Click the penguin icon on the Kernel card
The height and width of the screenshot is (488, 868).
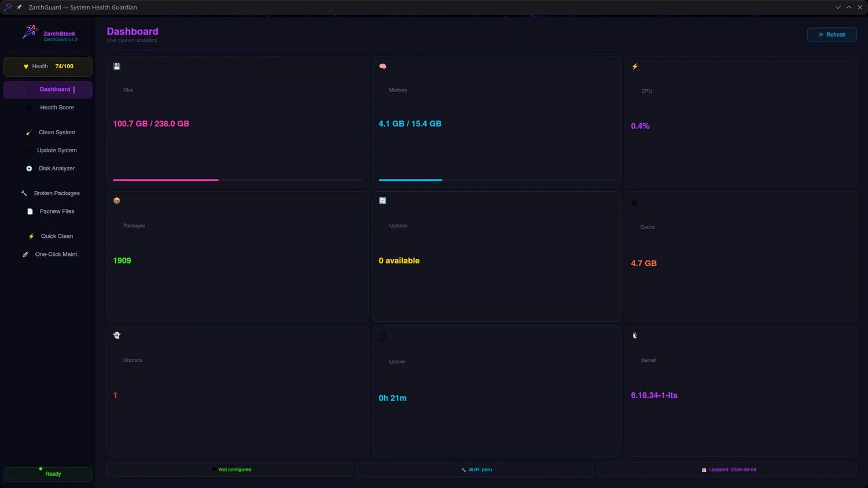coord(635,335)
